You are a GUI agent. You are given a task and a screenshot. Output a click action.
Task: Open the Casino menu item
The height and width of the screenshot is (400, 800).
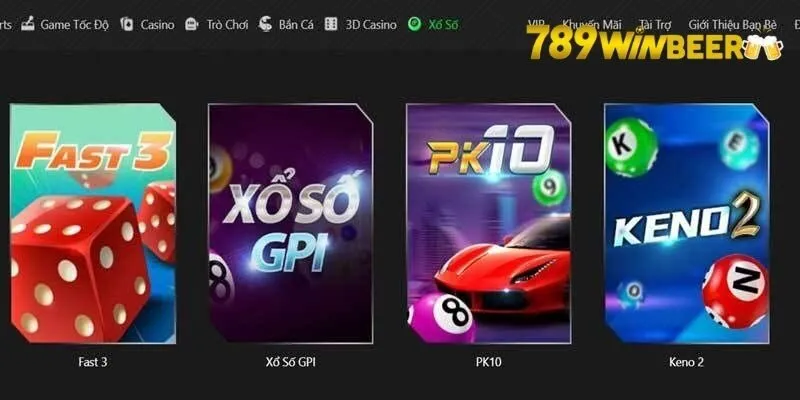[x=157, y=24]
